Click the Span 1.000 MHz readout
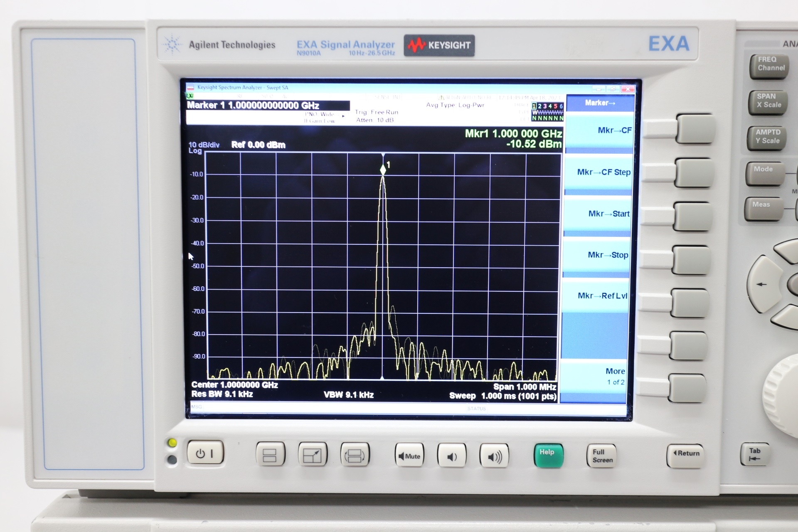 (x=525, y=387)
